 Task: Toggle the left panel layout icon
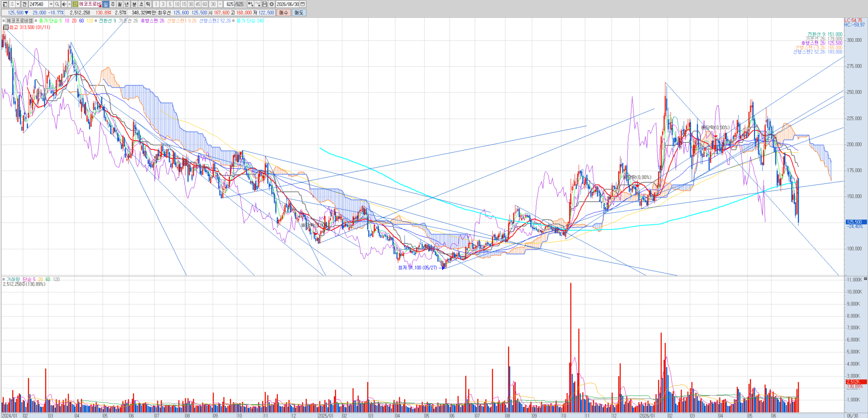click(5, 4)
